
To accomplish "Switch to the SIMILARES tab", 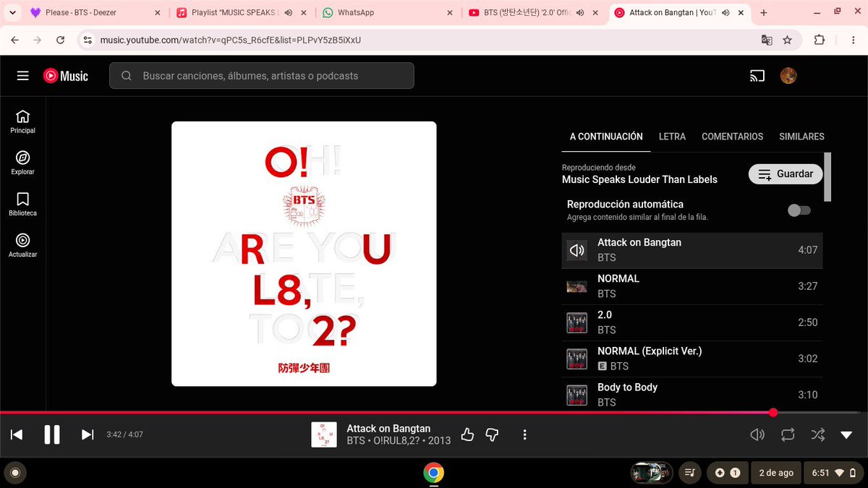I will (801, 137).
